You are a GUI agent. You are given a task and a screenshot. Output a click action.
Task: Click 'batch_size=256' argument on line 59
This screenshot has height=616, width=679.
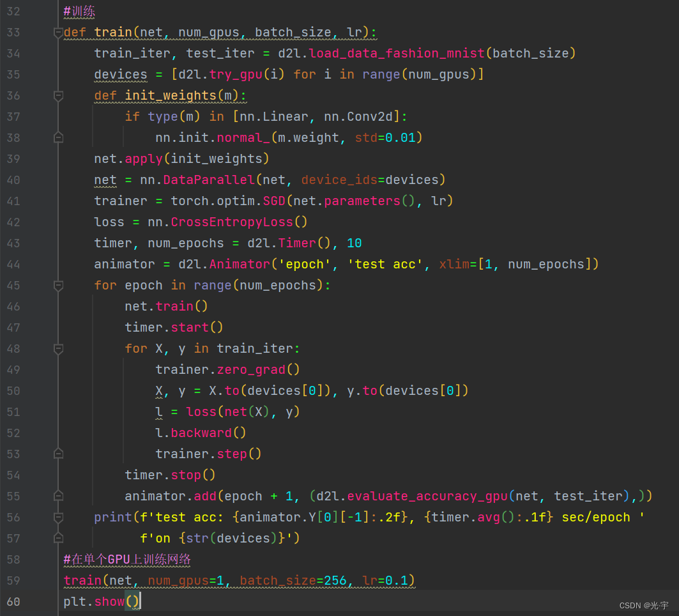293,580
